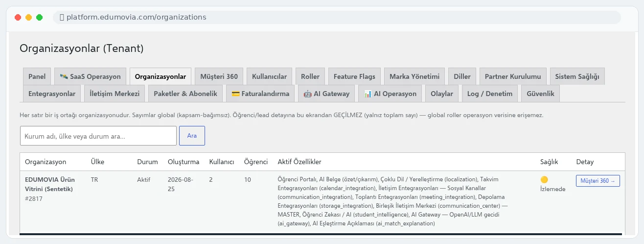
Task: Focus the organization search field
Action: click(98, 136)
